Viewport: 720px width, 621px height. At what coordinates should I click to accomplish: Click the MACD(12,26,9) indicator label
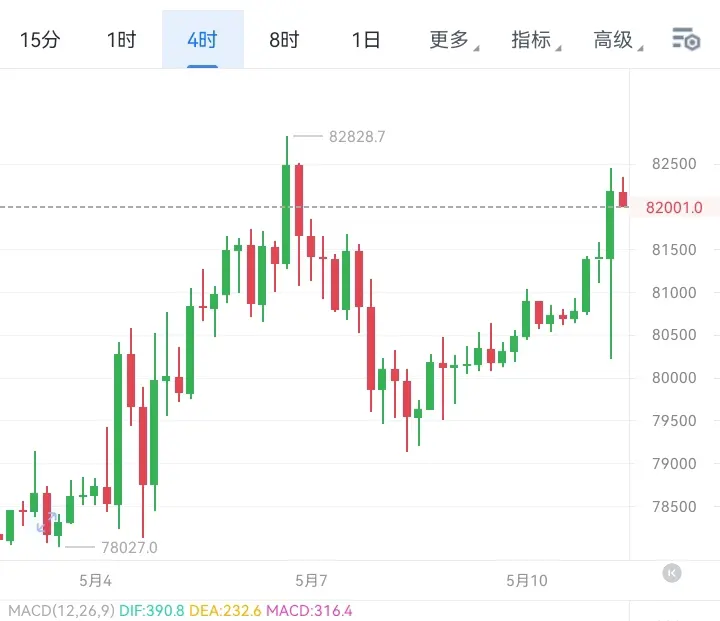coord(62,611)
